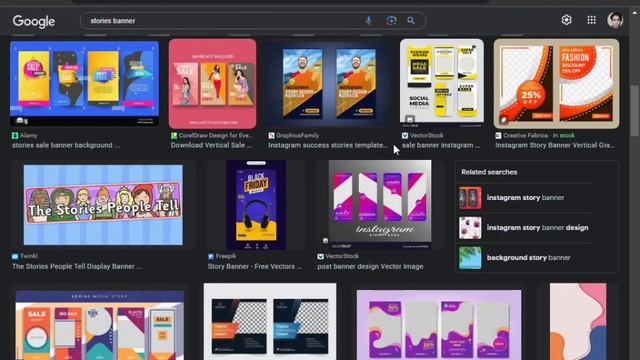Image resolution: width=640 pixels, height=360 pixels.
Task: Open the dark checkered two-banner template image
Action: [x=270, y=322]
